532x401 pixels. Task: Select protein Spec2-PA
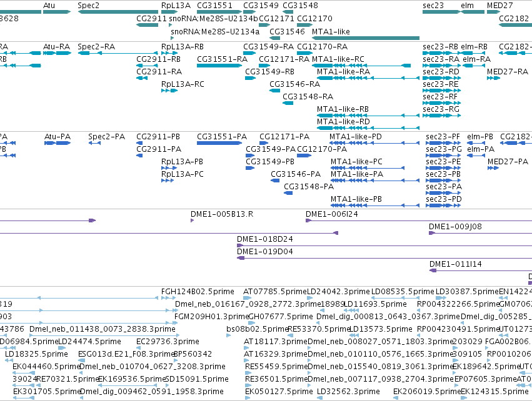[x=94, y=143]
